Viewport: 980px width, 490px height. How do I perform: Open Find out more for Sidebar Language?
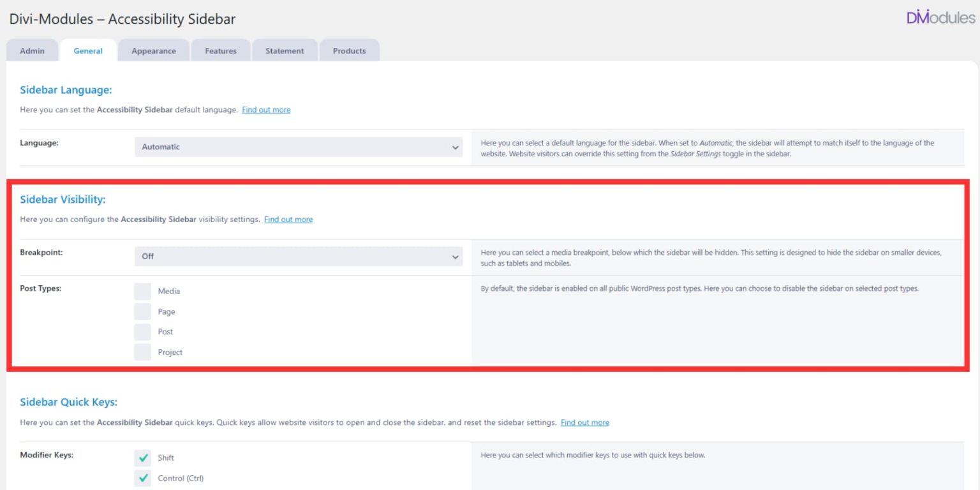tap(266, 109)
